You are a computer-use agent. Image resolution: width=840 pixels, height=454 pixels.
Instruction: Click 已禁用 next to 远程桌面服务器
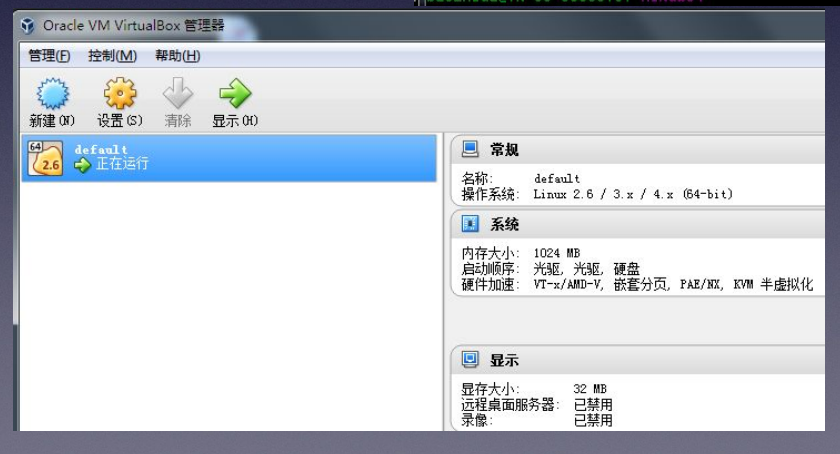pos(593,404)
